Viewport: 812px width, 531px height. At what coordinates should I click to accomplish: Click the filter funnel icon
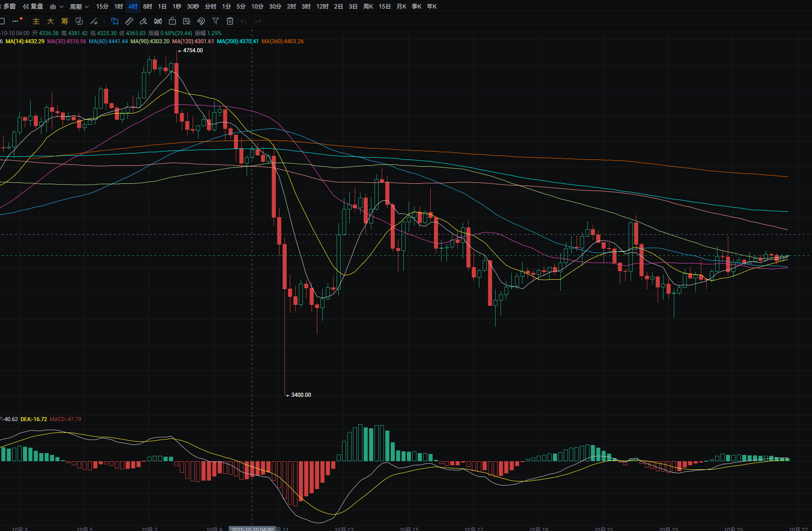[216, 21]
